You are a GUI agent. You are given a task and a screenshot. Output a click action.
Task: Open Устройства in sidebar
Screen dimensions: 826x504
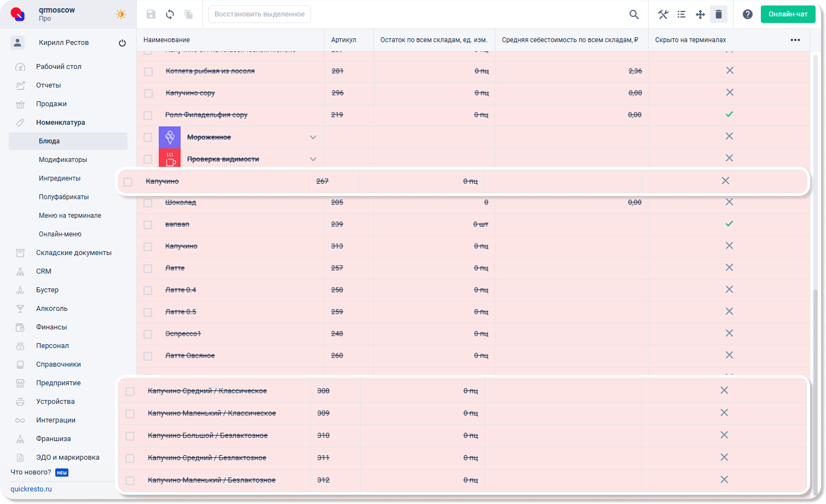tap(55, 402)
